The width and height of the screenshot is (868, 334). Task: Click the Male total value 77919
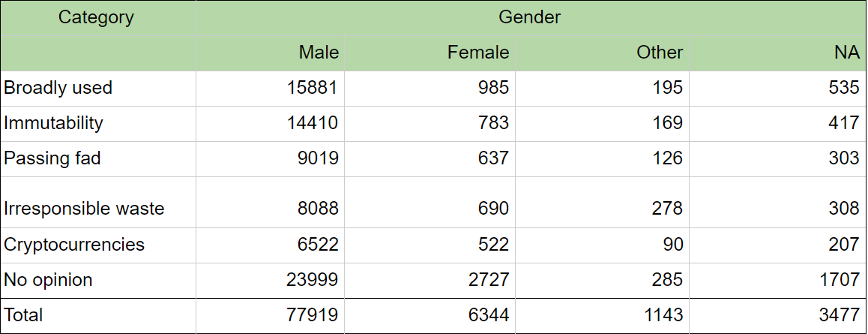[270, 316]
